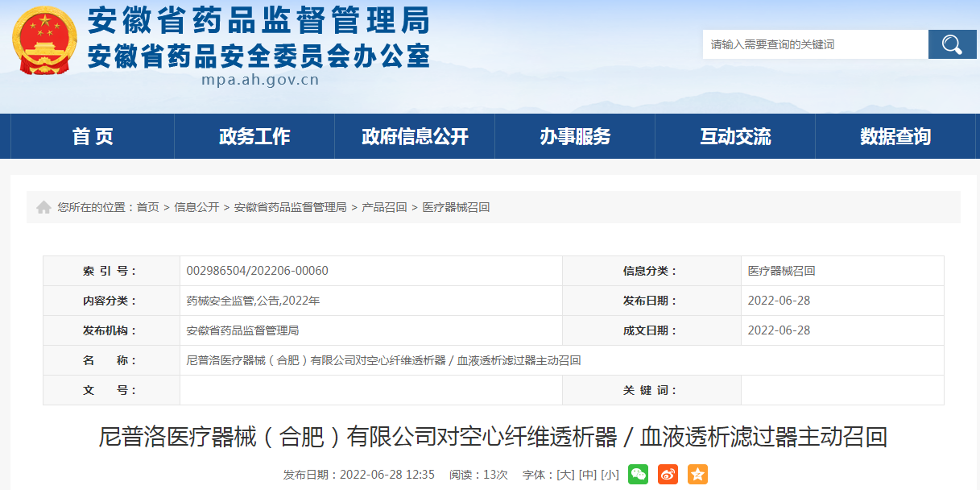This screenshot has height=490, width=980.
Task: Click the site title 安徽省药品监督管理局
Action: pos(258,19)
